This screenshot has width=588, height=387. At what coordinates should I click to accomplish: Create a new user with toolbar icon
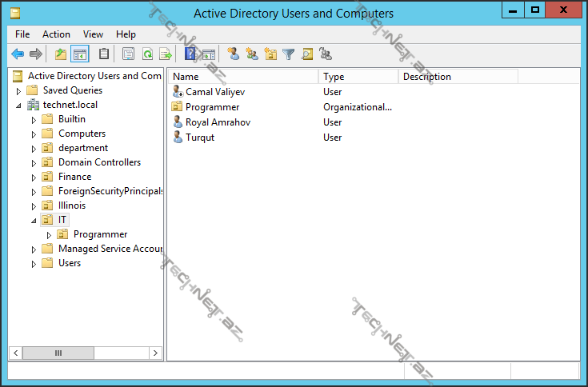point(234,54)
